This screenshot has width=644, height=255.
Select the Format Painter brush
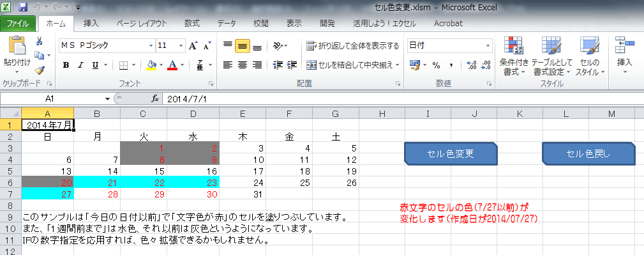pyautogui.click(x=40, y=70)
